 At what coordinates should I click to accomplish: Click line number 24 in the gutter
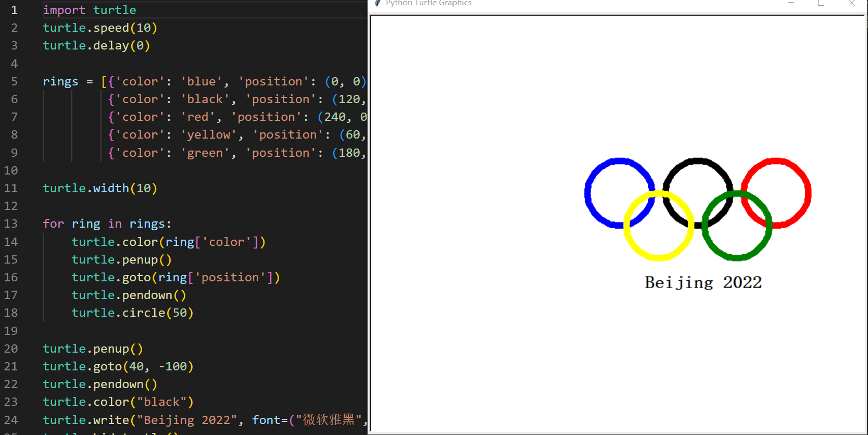click(10, 420)
